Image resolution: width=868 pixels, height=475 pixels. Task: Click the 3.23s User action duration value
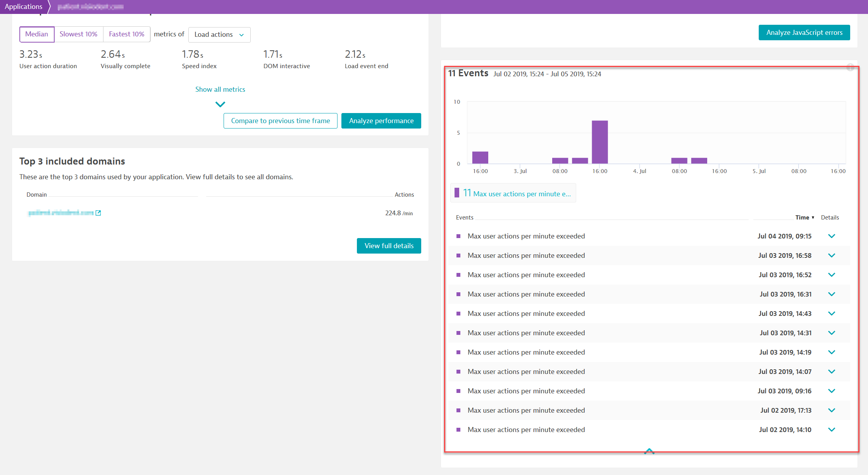click(x=31, y=54)
